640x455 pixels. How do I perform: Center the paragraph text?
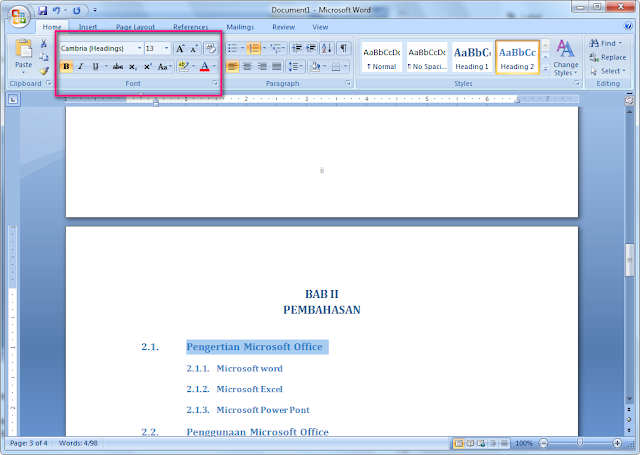(x=247, y=66)
